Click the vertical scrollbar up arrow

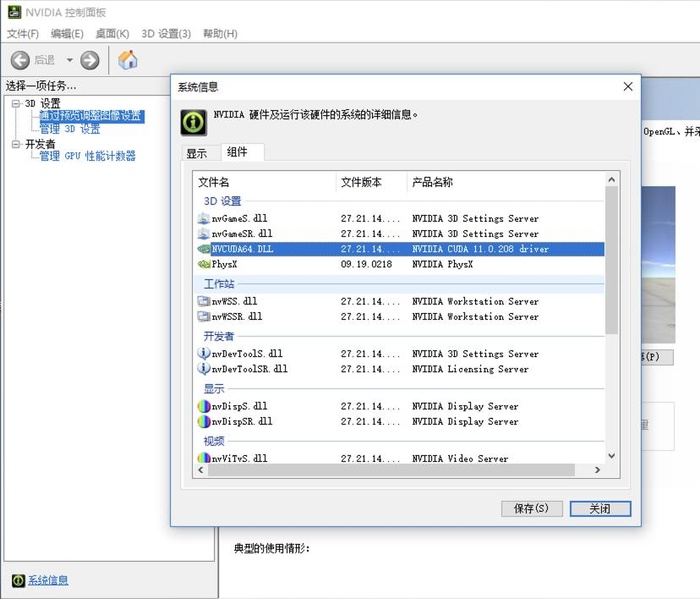click(x=612, y=179)
